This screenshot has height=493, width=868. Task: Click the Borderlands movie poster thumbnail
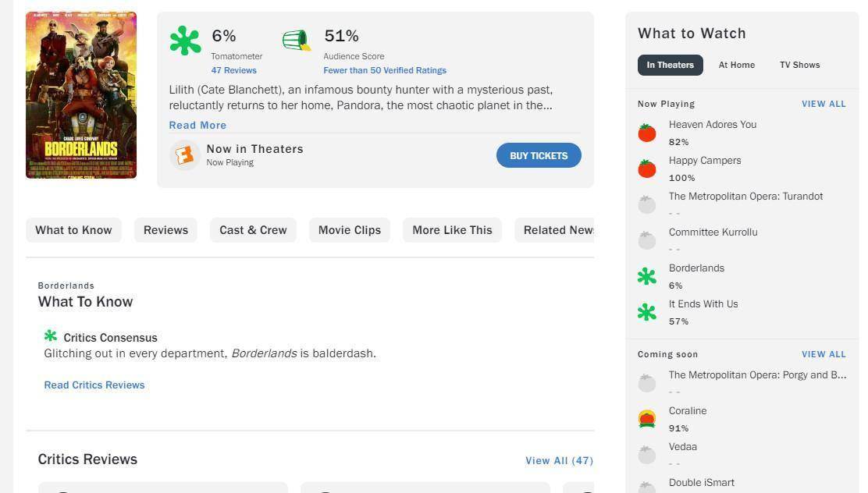[81, 95]
